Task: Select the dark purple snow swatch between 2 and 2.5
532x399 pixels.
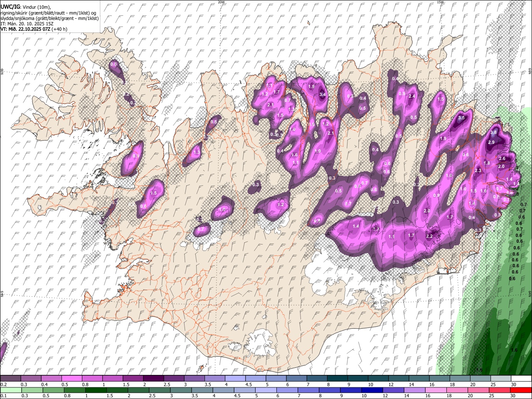Action: click(153, 378)
